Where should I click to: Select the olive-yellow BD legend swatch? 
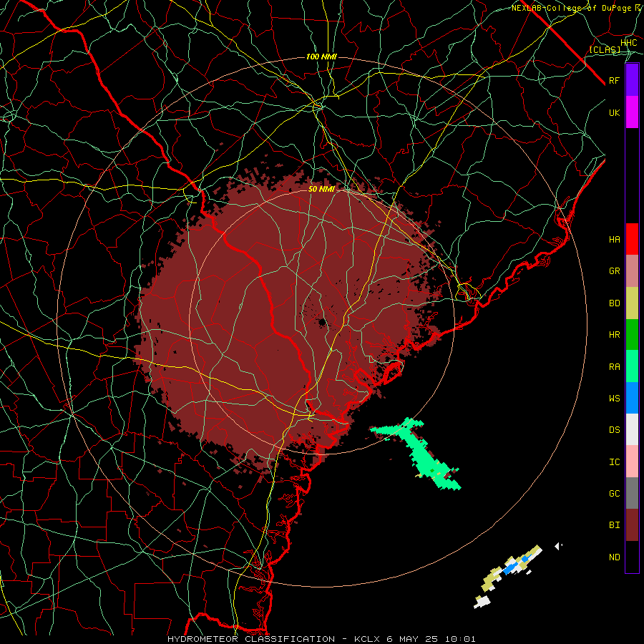click(x=632, y=303)
